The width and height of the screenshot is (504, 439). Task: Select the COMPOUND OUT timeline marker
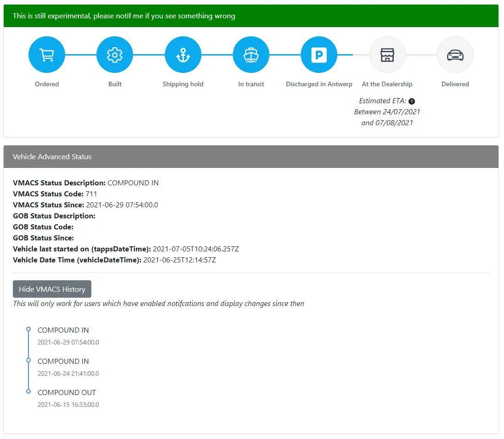(28, 391)
